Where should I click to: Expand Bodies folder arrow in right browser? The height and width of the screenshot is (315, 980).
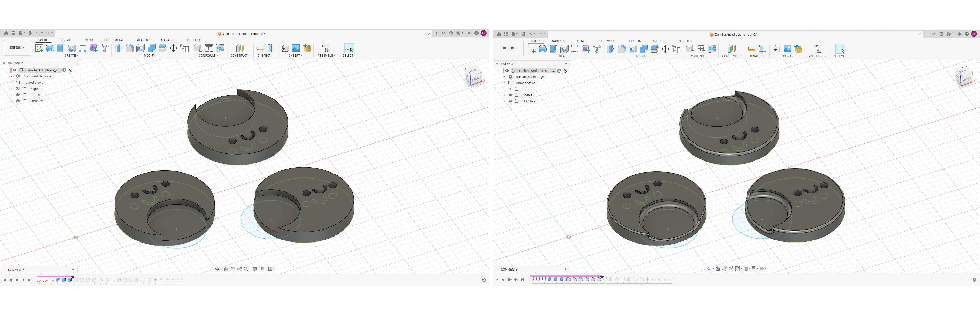pos(504,95)
